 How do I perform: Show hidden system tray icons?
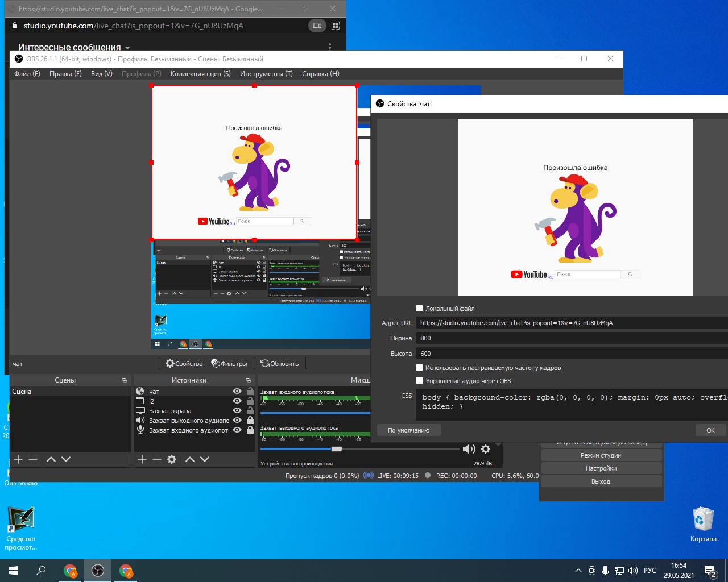point(578,571)
